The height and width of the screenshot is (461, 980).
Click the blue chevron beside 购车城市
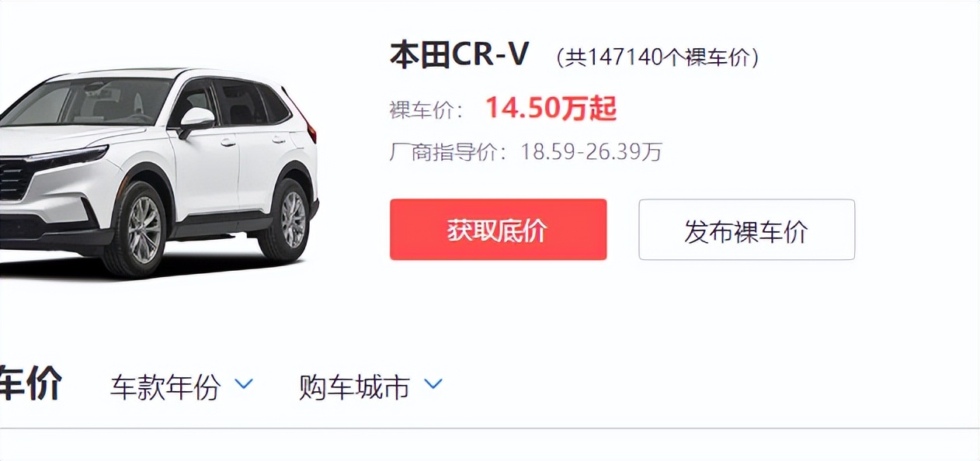(433, 383)
